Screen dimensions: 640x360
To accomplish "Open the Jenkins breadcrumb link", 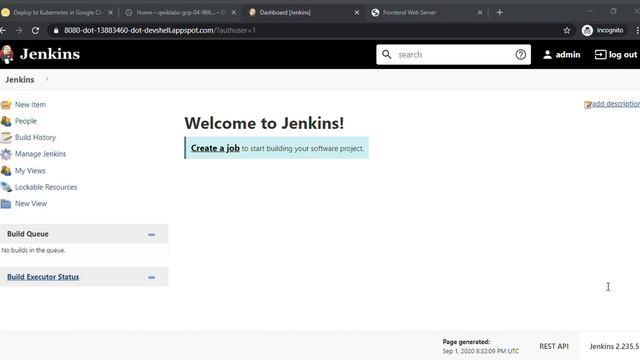I will pos(20,80).
